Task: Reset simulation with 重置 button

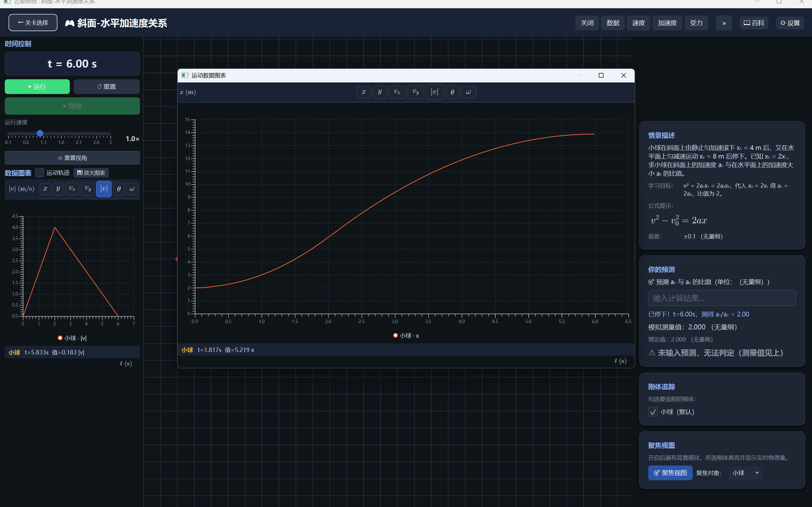Action: (106, 87)
